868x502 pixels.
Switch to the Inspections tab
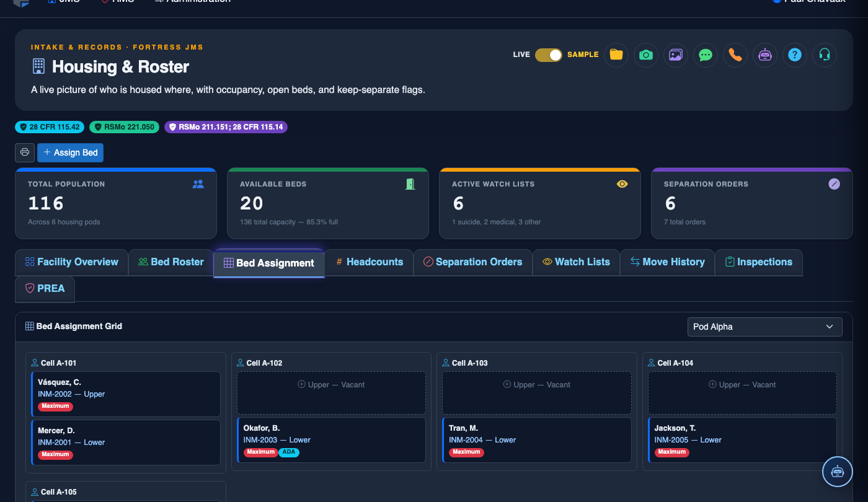click(759, 262)
